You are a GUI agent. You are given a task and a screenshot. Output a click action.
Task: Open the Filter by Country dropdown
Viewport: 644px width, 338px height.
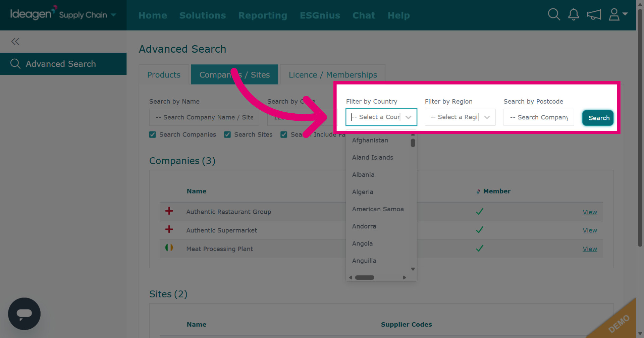[381, 117]
